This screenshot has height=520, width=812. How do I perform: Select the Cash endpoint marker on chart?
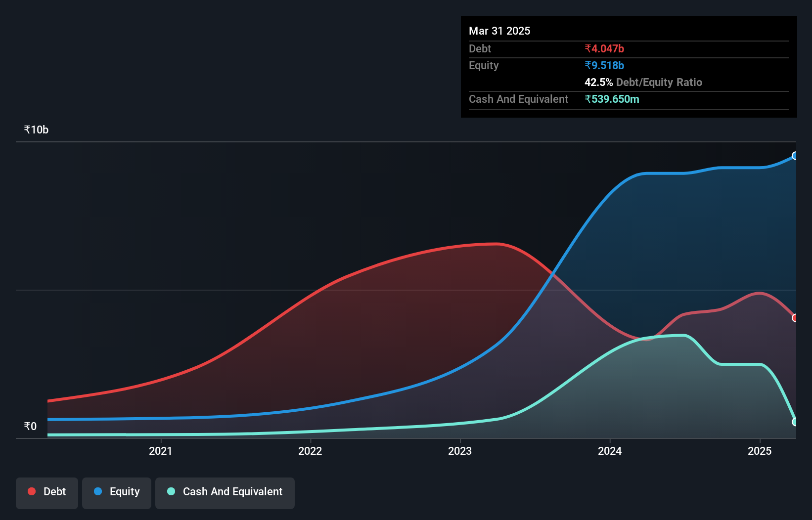tap(795, 422)
